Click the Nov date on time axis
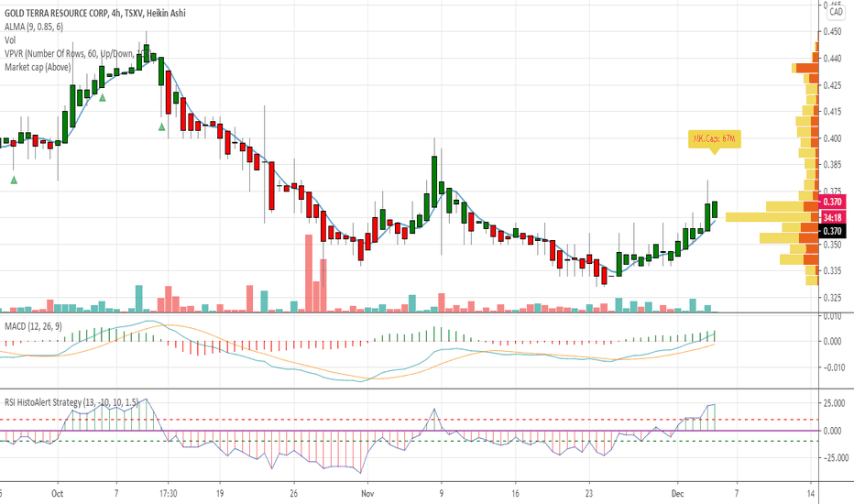The width and height of the screenshot is (854, 504). tap(367, 494)
